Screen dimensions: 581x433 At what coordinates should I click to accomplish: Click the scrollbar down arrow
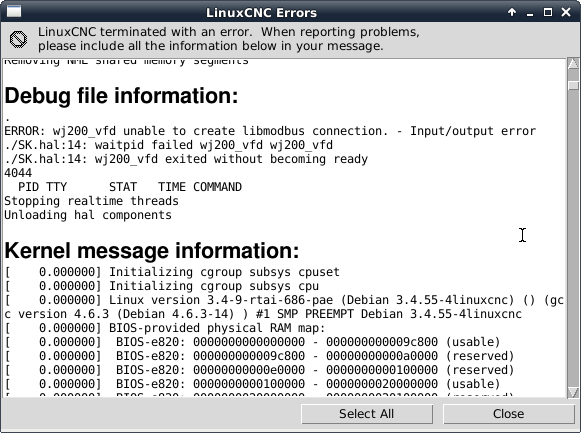573,392
